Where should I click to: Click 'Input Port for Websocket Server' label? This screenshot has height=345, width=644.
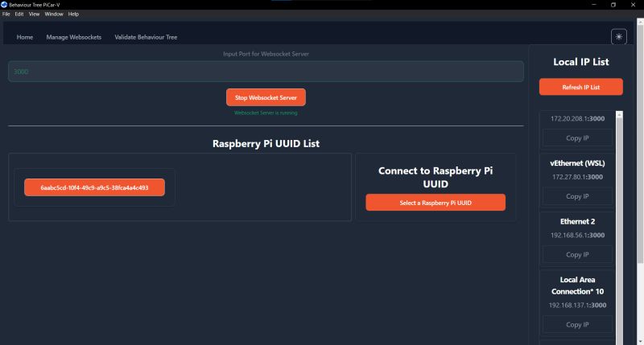[x=266, y=54]
